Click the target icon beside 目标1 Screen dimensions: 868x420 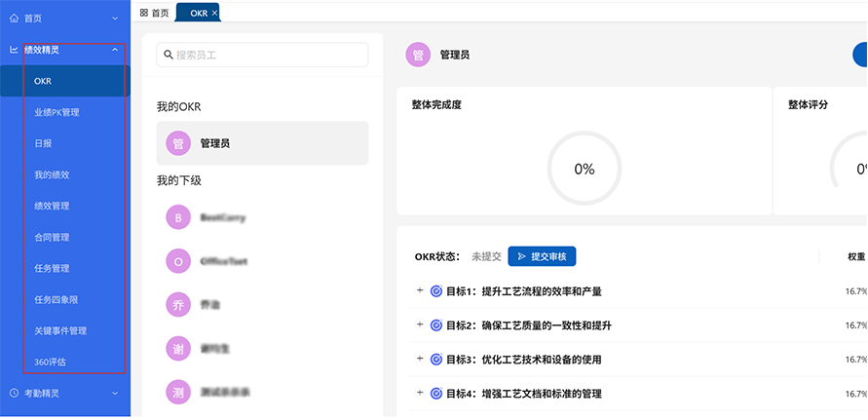436,290
